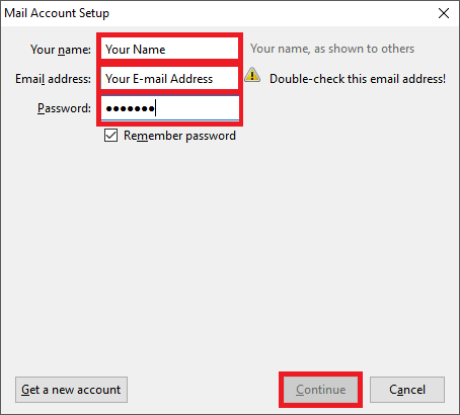Click the masked password dots
The image size is (460, 415).
pyautogui.click(x=130, y=109)
